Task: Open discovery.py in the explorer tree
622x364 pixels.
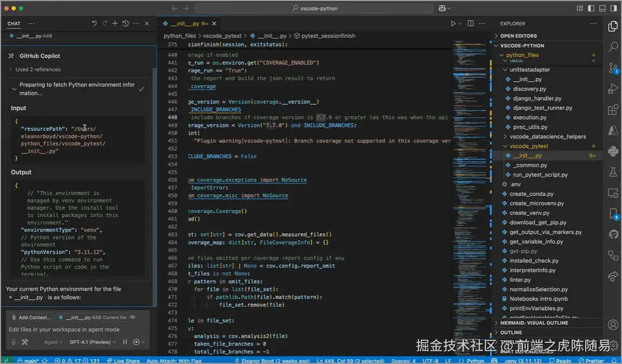Action: [529, 89]
